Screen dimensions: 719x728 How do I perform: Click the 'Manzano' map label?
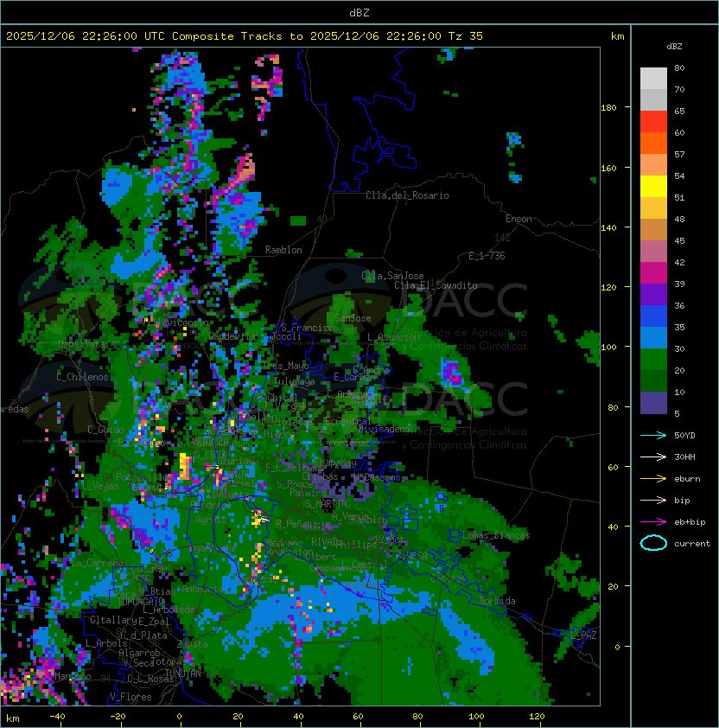(x=73, y=676)
